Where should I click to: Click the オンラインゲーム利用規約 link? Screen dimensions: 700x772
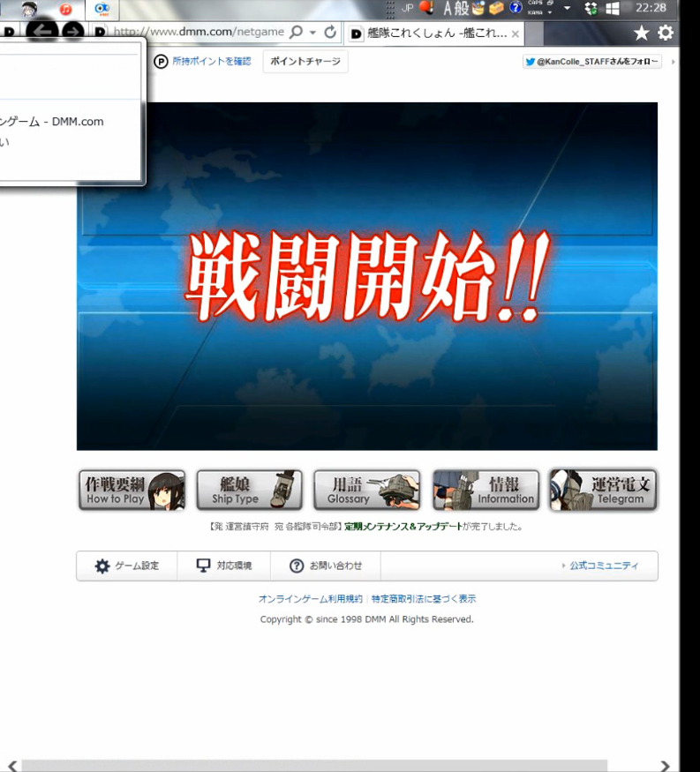click(x=311, y=599)
